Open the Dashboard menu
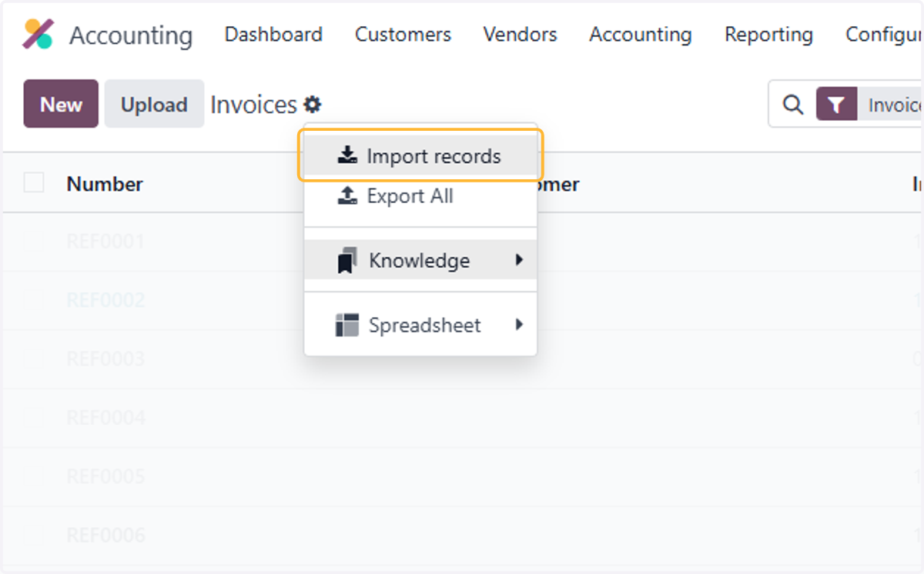The image size is (924, 574). (273, 35)
